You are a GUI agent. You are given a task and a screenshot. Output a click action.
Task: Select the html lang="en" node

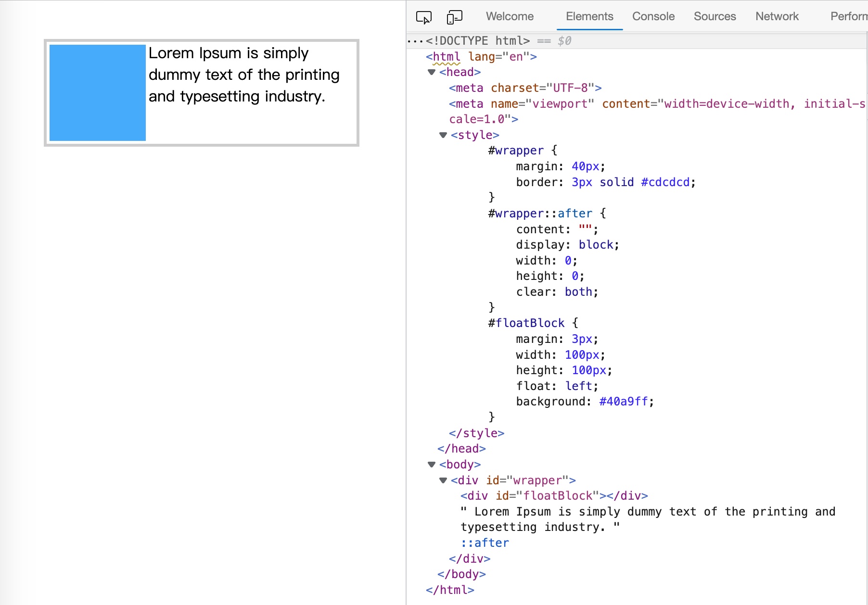[481, 57]
